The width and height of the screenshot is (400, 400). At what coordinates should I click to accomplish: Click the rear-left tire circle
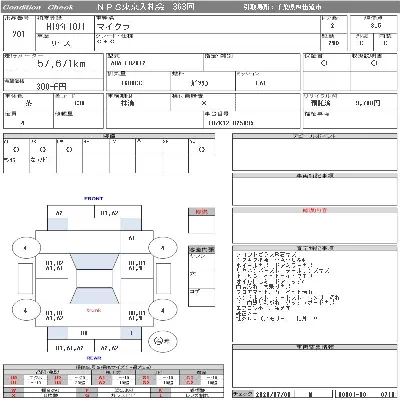click(x=26, y=310)
